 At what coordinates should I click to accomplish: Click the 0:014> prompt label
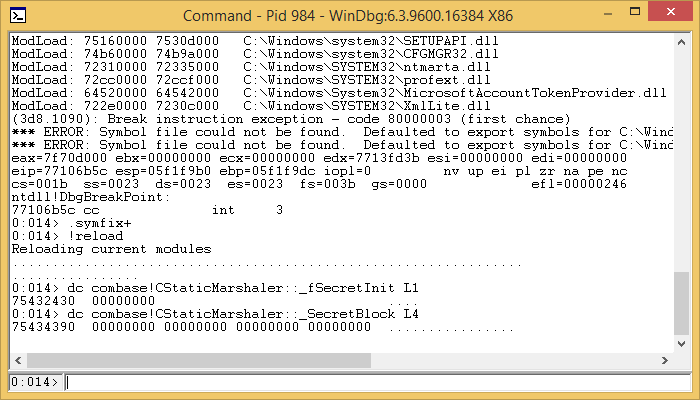[x=32, y=382]
